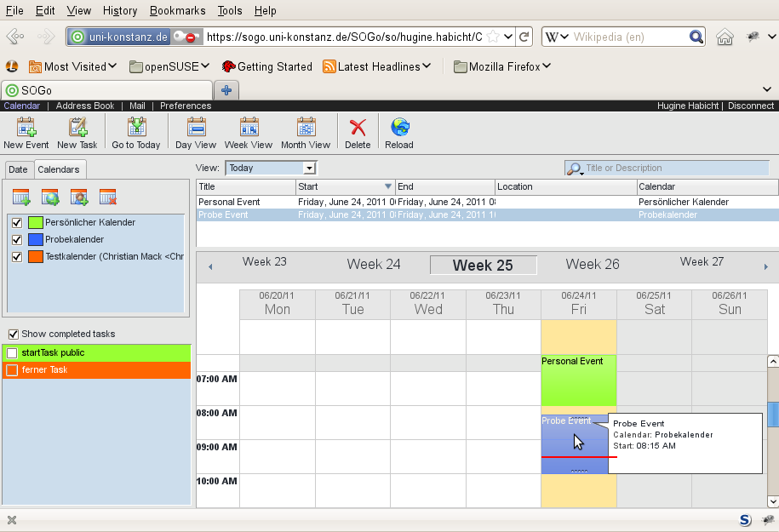Open the View filter dropdown showing Today

(272, 168)
